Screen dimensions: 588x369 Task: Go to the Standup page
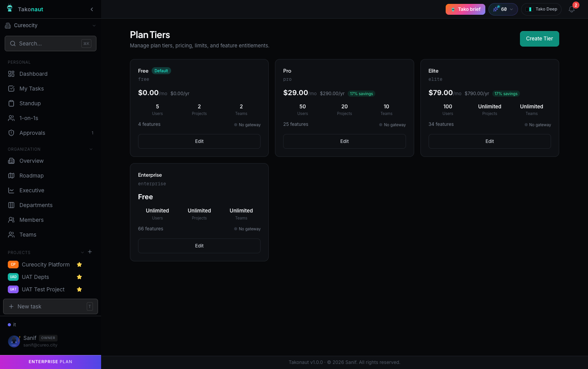tap(51, 103)
